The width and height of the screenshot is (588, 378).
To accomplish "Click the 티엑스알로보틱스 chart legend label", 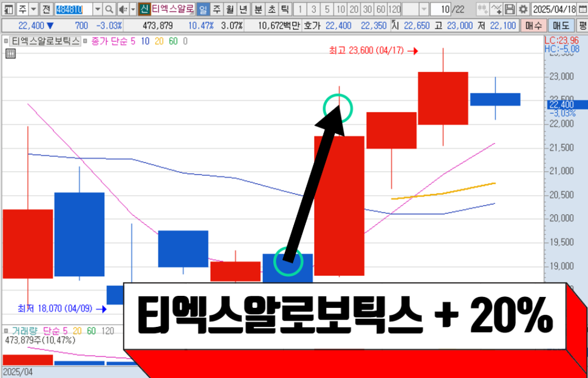I will 45,41.
